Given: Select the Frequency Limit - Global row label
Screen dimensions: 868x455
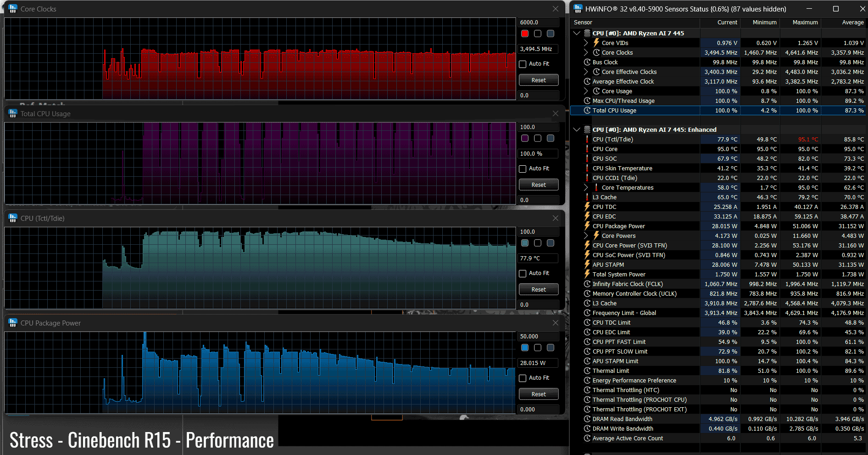Looking at the screenshot, I should [624, 313].
